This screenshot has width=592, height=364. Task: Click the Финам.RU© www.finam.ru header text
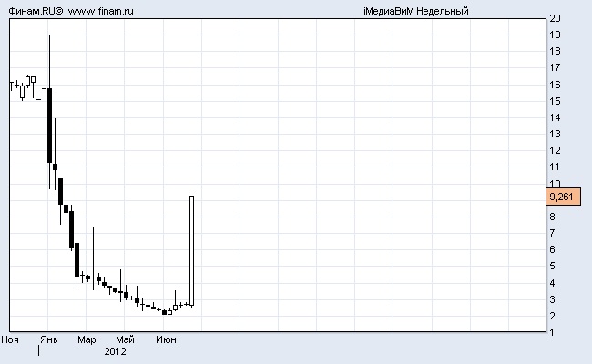coord(71,11)
